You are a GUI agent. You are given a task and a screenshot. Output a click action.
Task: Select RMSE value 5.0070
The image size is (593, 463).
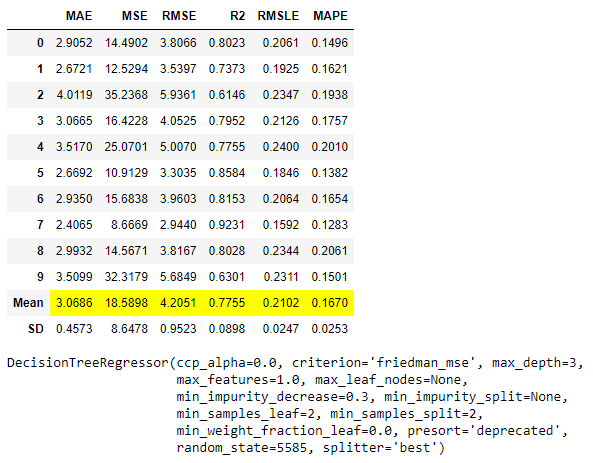point(178,147)
